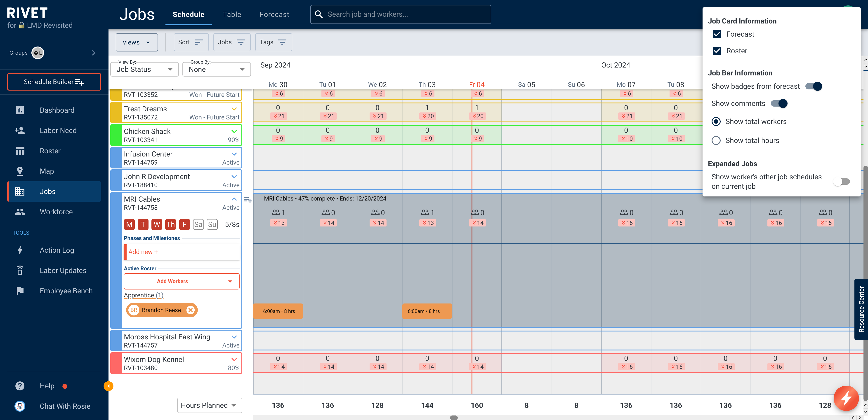Enable worker's other job schedules toggle
The height and width of the screenshot is (420, 868).
pos(841,182)
